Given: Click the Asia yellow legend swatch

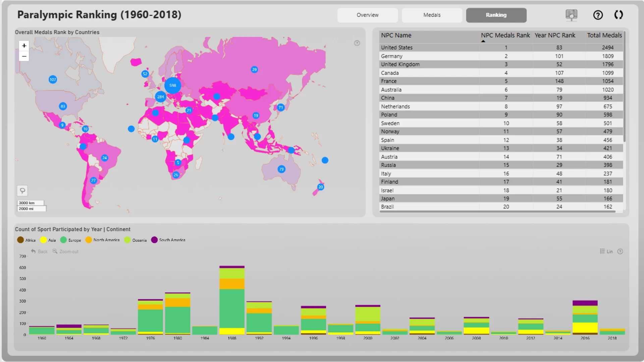Looking at the screenshot, I should tap(43, 240).
